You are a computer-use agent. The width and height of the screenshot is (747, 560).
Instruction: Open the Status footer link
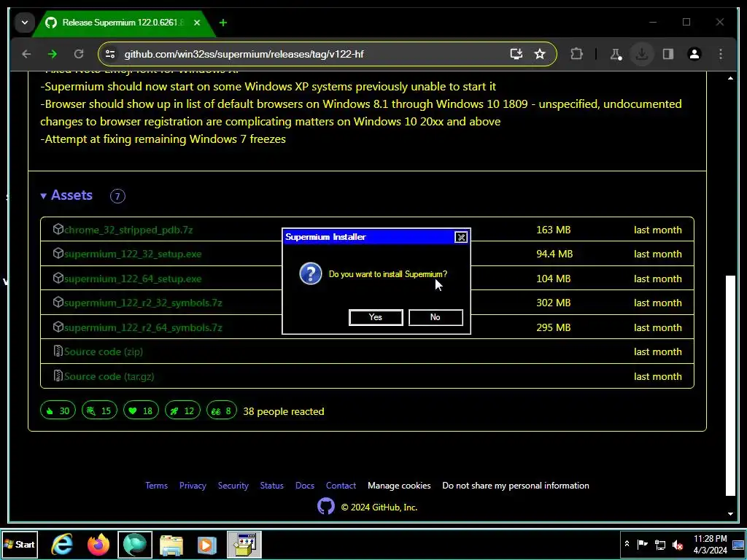click(x=271, y=486)
